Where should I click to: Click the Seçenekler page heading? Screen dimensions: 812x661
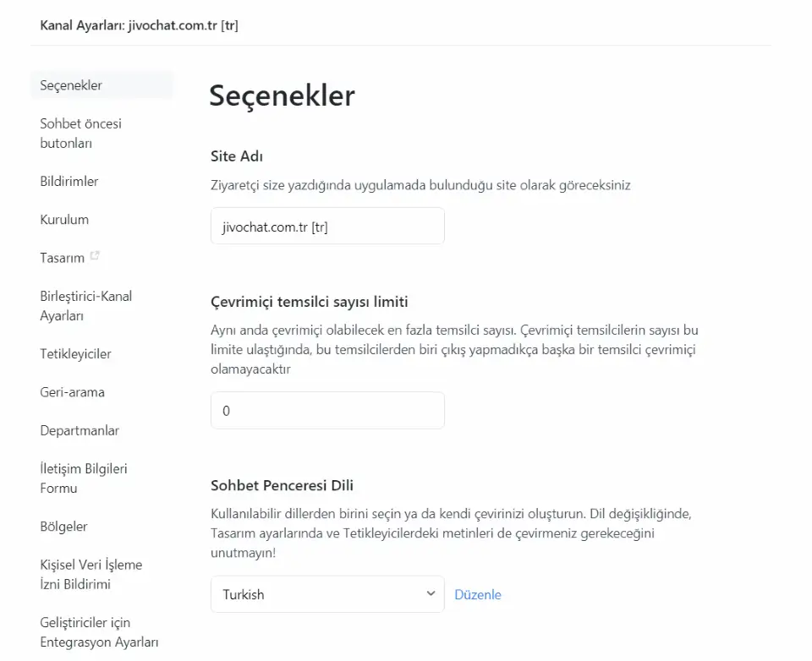click(x=282, y=96)
